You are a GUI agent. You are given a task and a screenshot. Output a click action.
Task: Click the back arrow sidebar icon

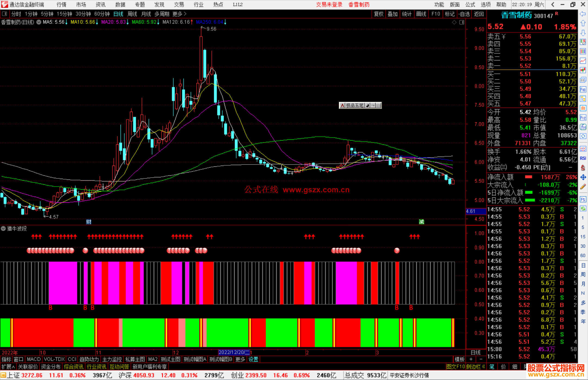pos(583,14)
